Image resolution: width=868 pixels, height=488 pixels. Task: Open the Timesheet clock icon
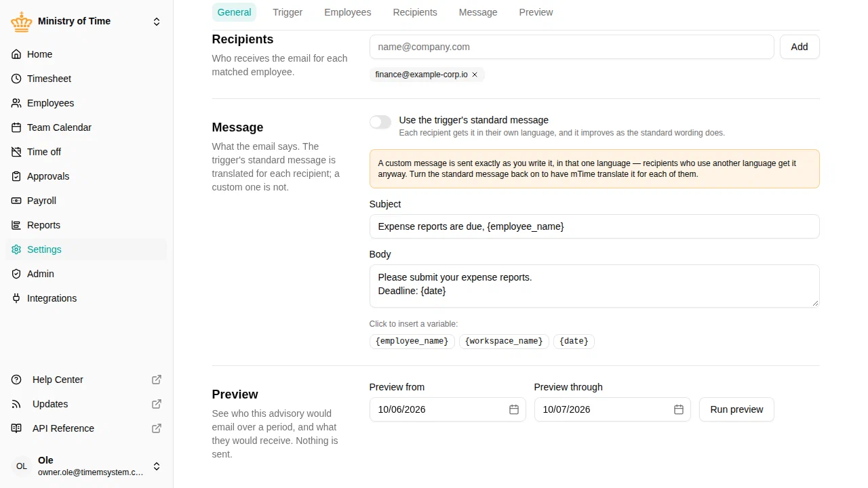(16, 79)
